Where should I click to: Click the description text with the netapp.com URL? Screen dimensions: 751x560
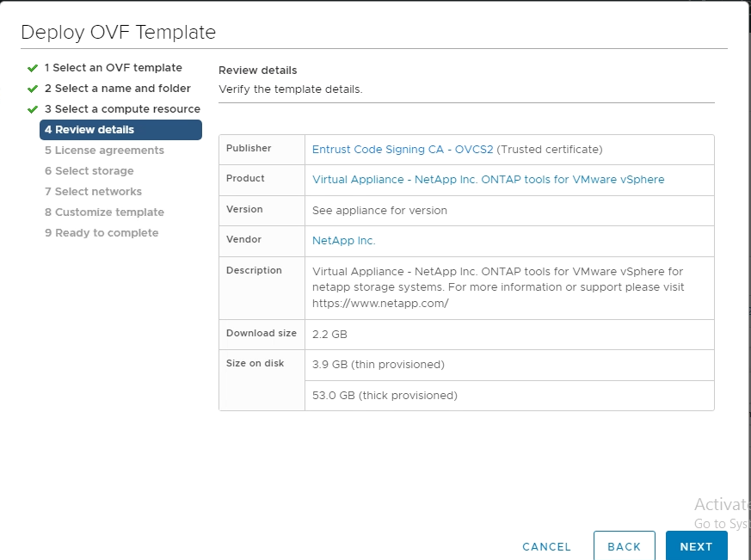pyautogui.click(x=498, y=287)
